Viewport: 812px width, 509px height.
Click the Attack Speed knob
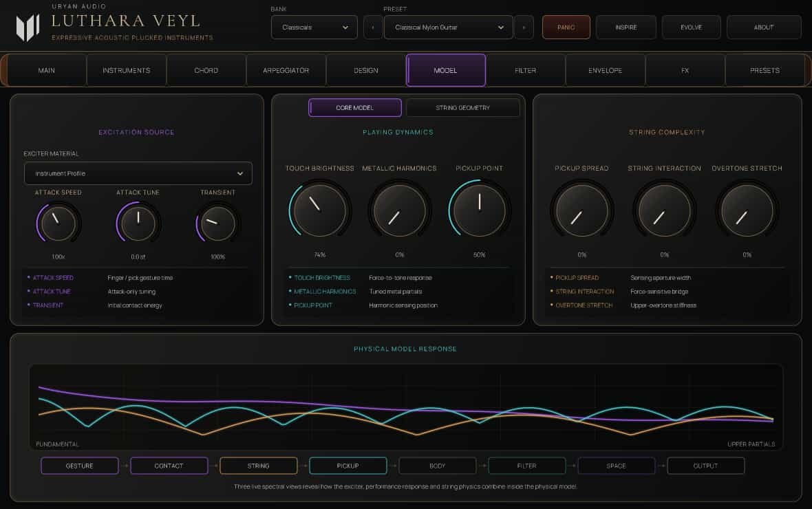58,223
